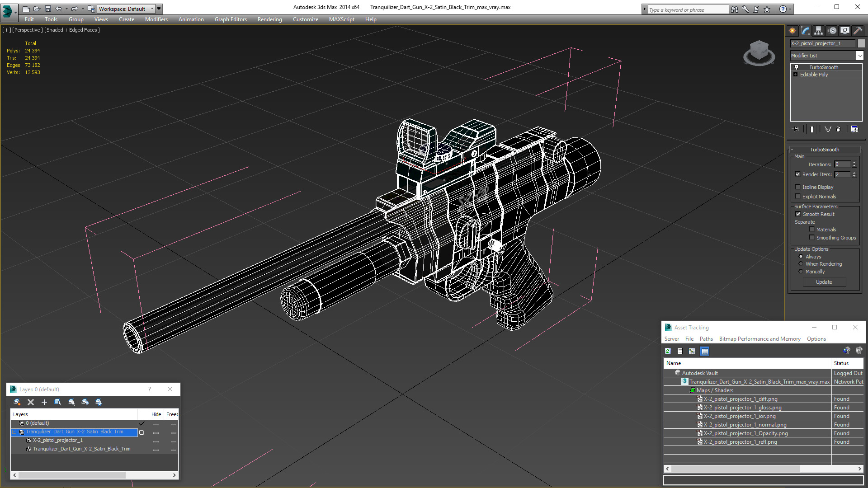Screen dimensions: 868x488
Task: Click Freeze/Unfreeze All Layers icon
Action: (x=99, y=402)
